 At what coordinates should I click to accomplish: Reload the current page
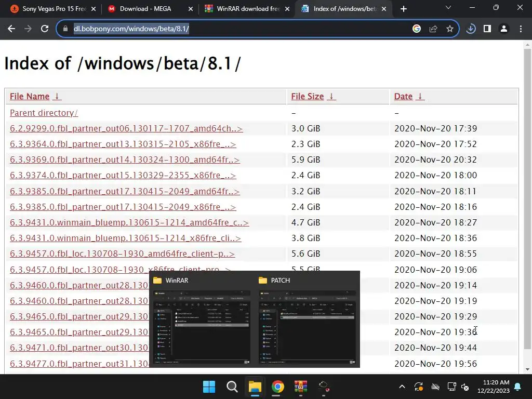tap(45, 29)
